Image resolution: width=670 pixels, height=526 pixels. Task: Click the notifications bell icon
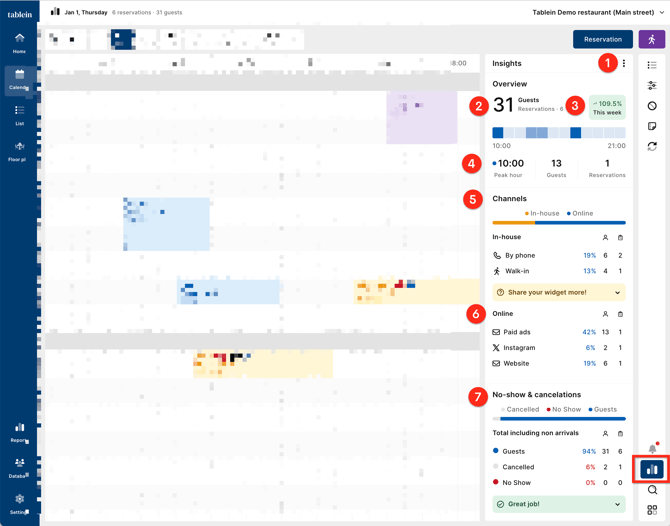coord(652,448)
